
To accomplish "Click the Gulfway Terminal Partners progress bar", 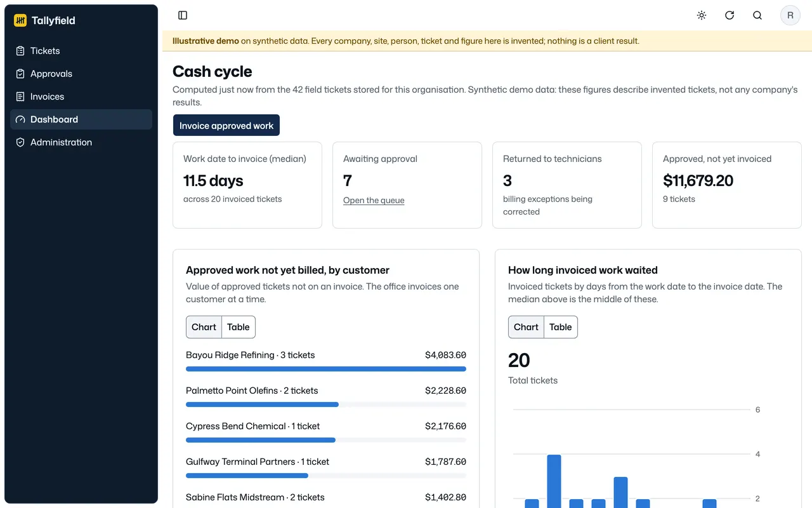I will coord(326,476).
